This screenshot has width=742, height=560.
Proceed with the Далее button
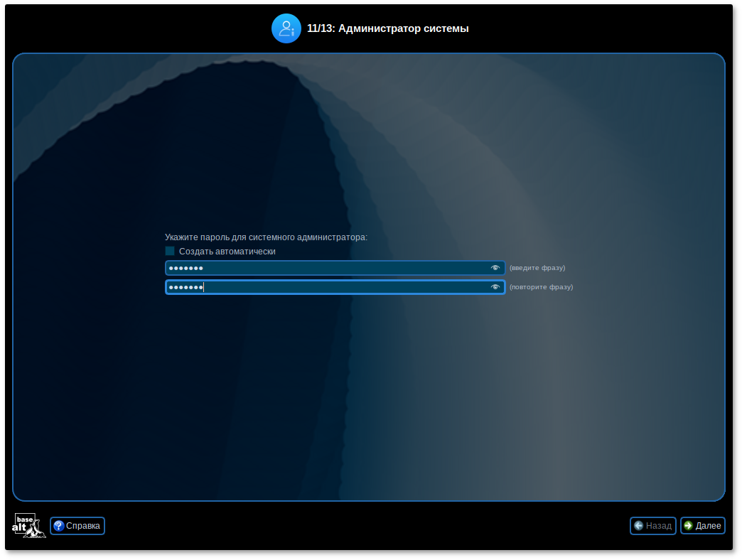coord(703,526)
